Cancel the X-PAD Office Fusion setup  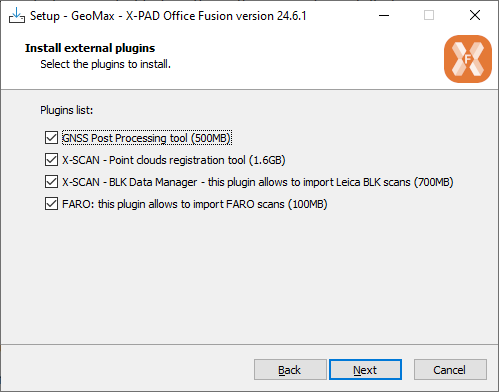(450, 370)
